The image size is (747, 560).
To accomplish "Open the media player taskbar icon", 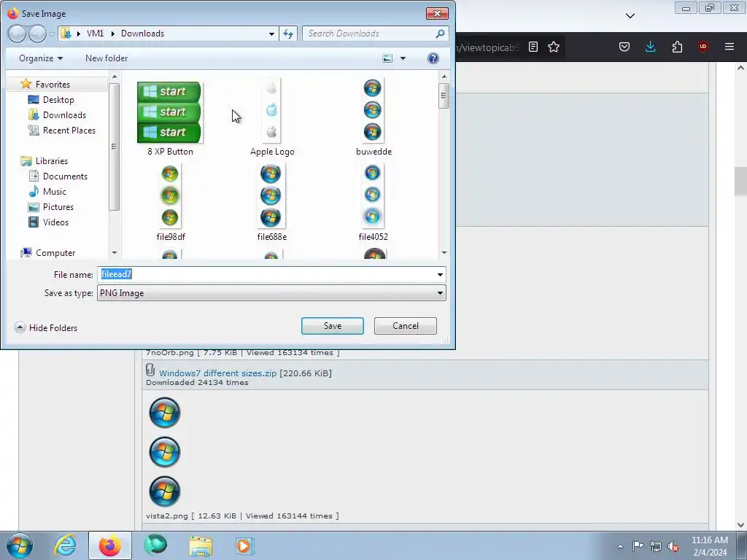I will (x=245, y=545).
